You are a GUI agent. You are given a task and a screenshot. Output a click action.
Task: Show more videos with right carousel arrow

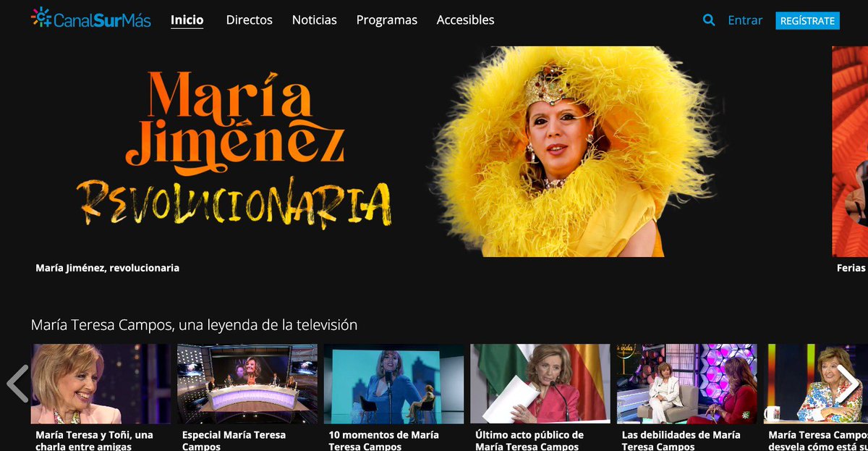849,384
